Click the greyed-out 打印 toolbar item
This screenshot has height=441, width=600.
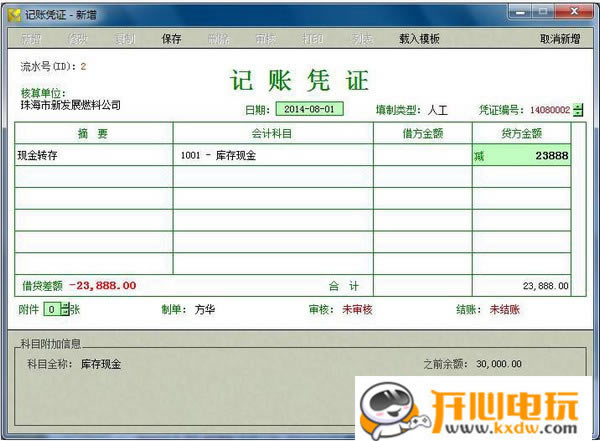point(313,39)
